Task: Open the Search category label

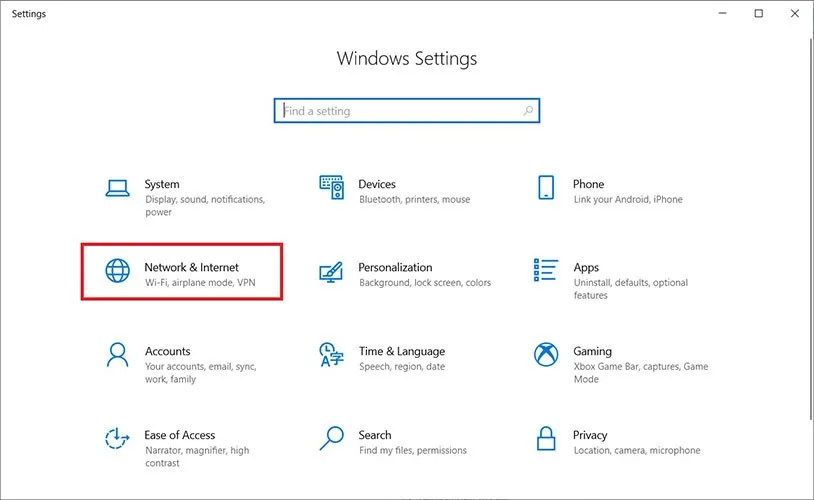Action: click(375, 435)
